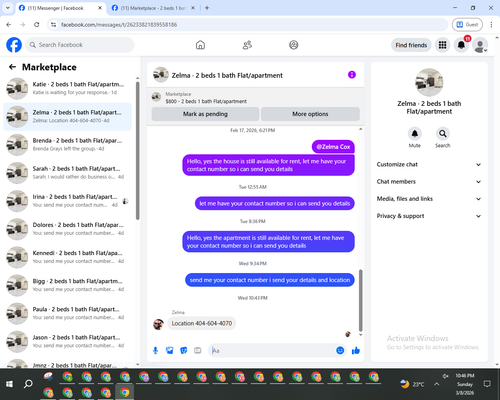Screen dimensions: 500x400
Task: Click the Facebook logo icon
Action: tap(14, 45)
